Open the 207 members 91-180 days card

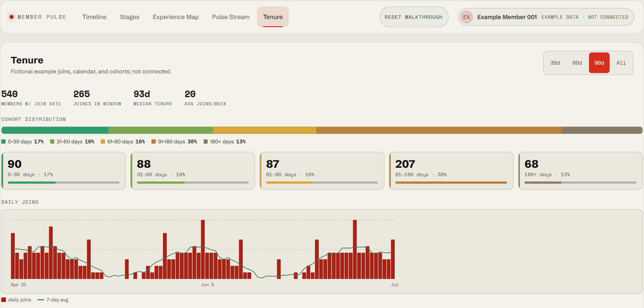451,171
